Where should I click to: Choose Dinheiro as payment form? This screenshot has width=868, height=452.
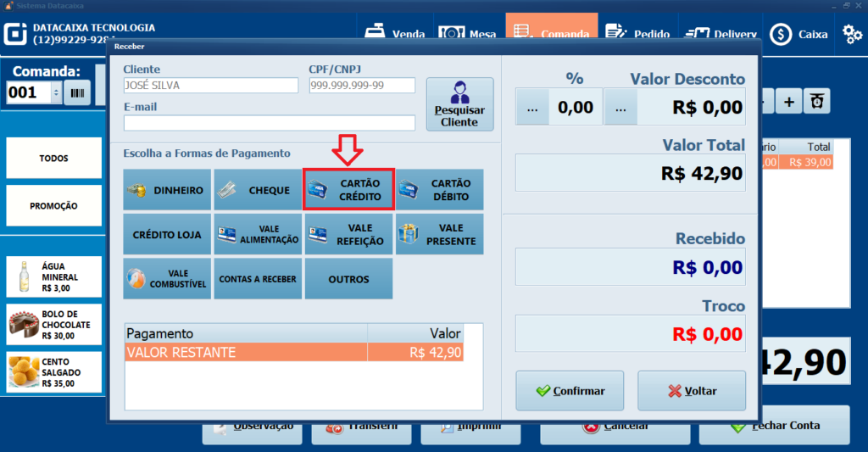click(x=167, y=190)
